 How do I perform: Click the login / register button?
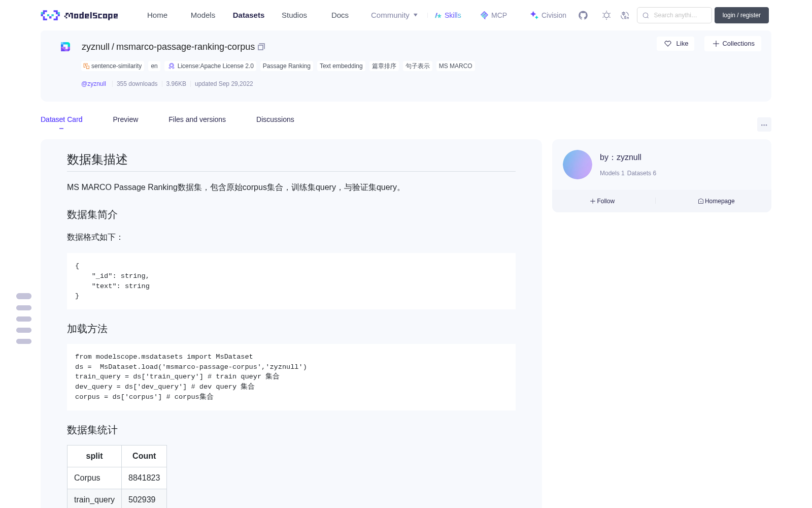pyautogui.click(x=741, y=15)
